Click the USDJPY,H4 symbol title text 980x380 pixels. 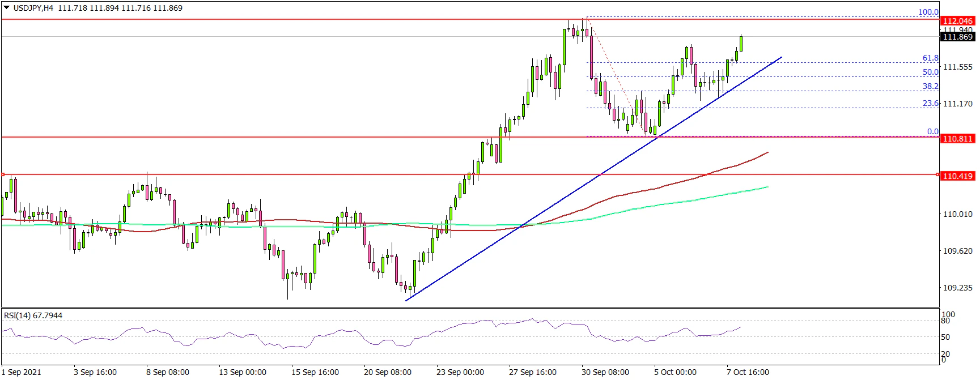(x=33, y=8)
